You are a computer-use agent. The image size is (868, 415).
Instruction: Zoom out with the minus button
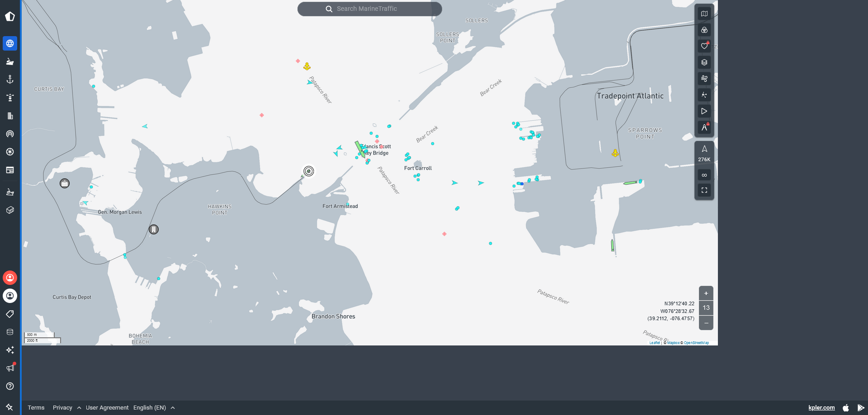coord(706,323)
